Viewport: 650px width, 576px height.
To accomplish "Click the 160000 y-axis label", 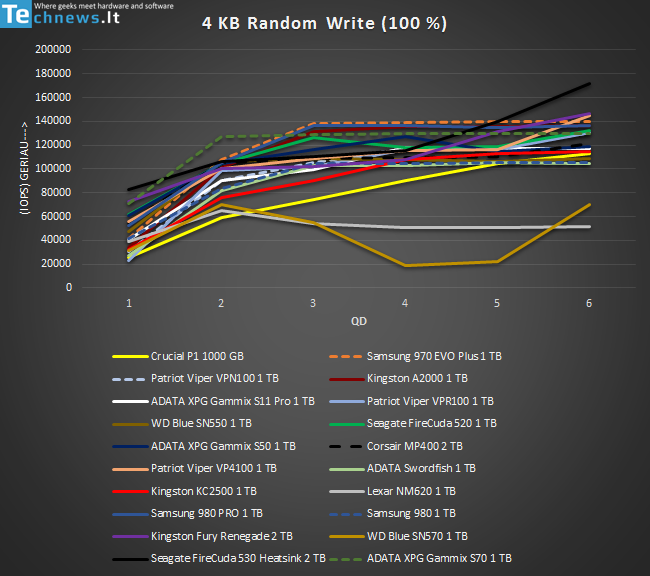I will pos(53,97).
